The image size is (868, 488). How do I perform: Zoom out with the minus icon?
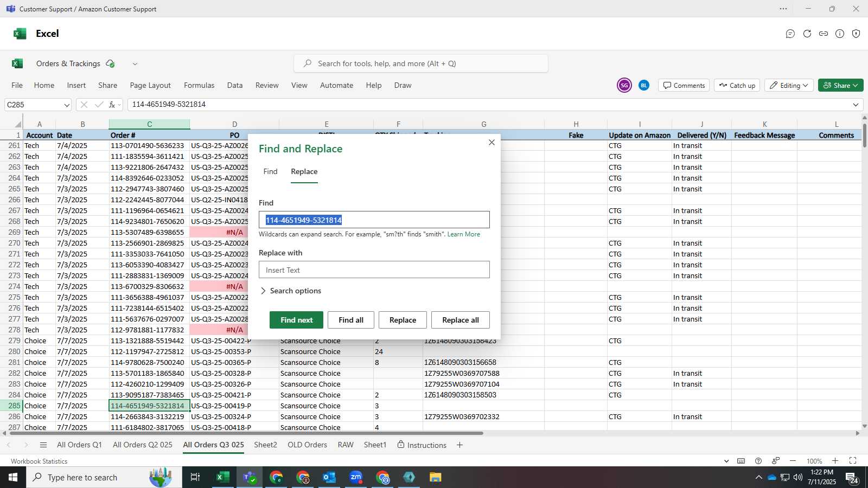[x=793, y=461]
